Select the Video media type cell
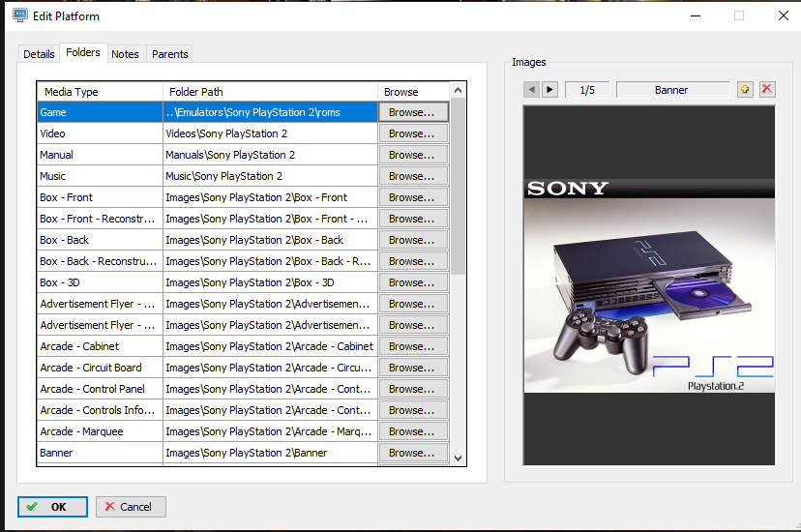 pyautogui.click(x=101, y=133)
